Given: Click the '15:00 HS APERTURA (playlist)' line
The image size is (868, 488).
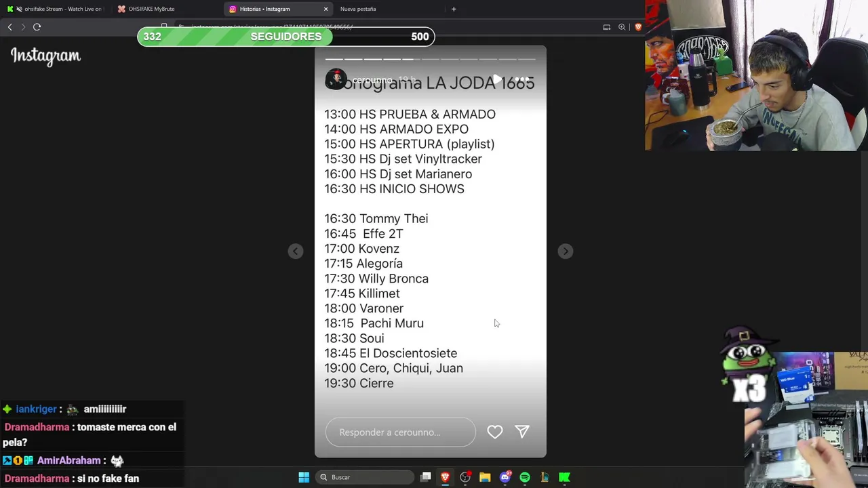Looking at the screenshot, I should [410, 144].
